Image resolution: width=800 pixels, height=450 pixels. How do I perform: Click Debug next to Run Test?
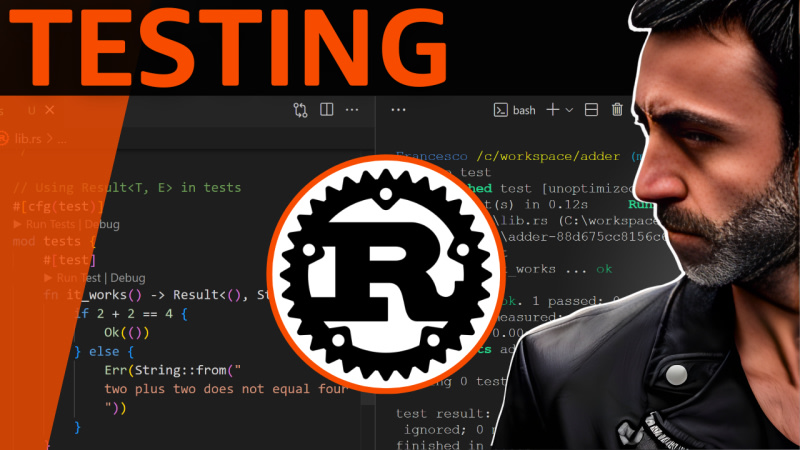(x=128, y=277)
